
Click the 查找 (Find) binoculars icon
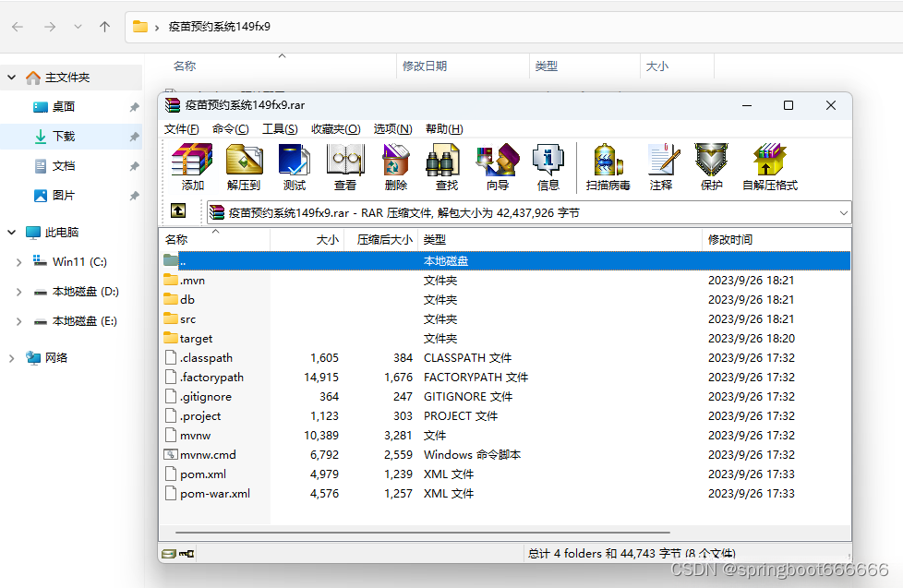click(x=442, y=159)
